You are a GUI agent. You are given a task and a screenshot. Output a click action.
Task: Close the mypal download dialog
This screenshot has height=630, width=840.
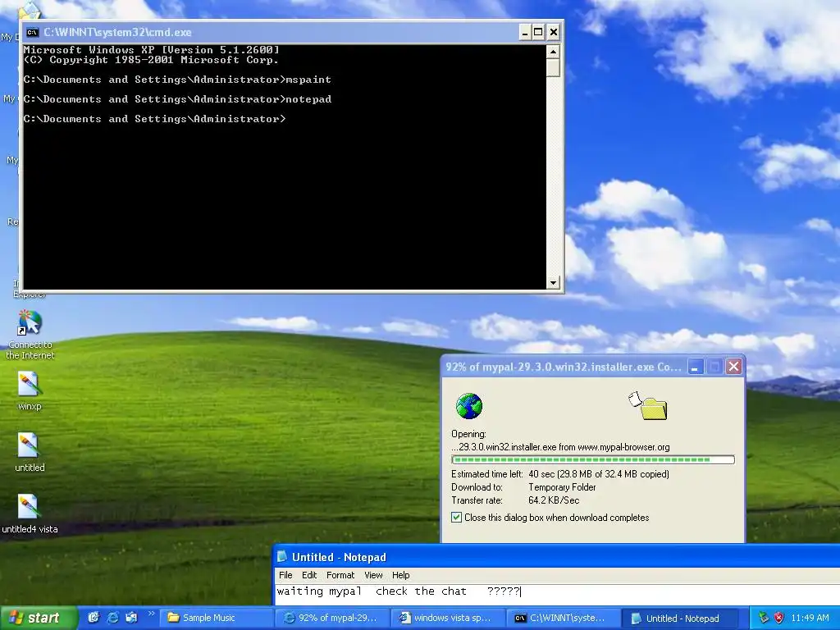tap(734, 367)
